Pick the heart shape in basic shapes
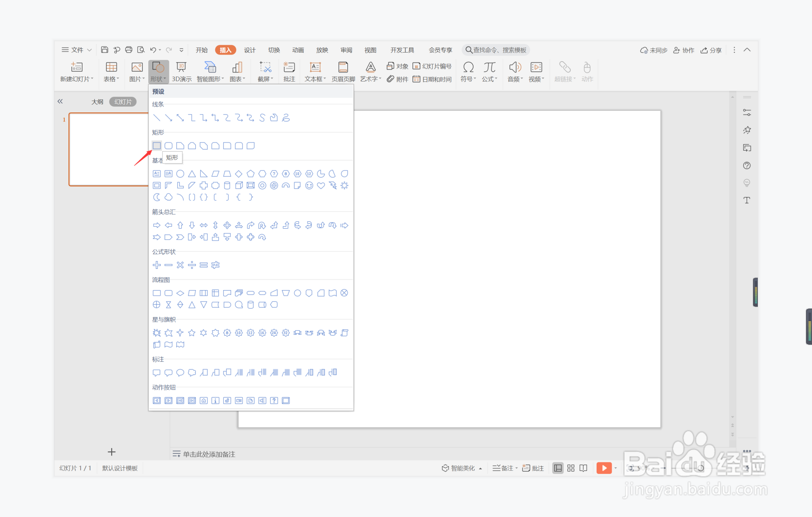The height and width of the screenshot is (517, 812). point(321,185)
